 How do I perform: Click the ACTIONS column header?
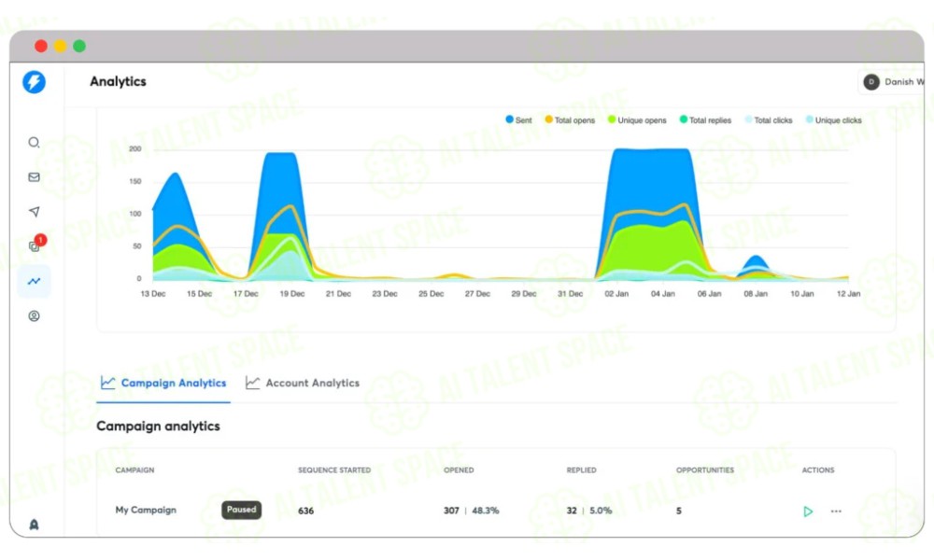tap(818, 470)
